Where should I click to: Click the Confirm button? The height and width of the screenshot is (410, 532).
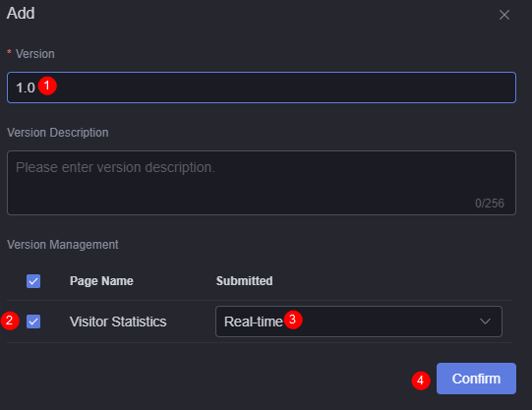pos(476,379)
